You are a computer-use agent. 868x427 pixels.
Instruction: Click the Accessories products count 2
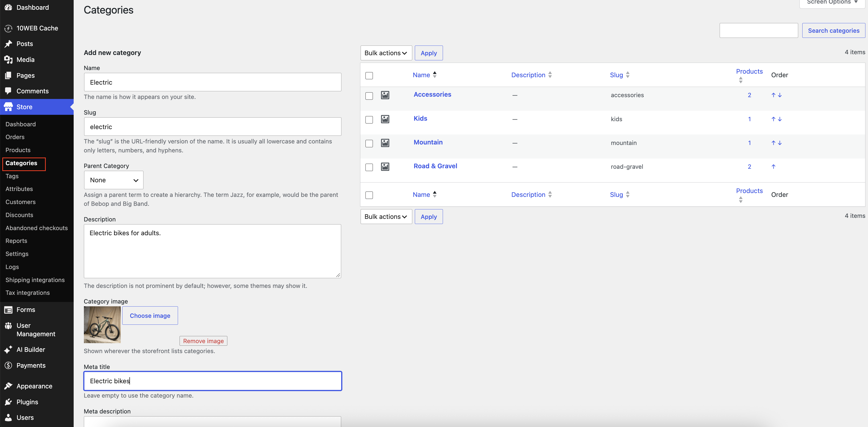click(x=749, y=95)
